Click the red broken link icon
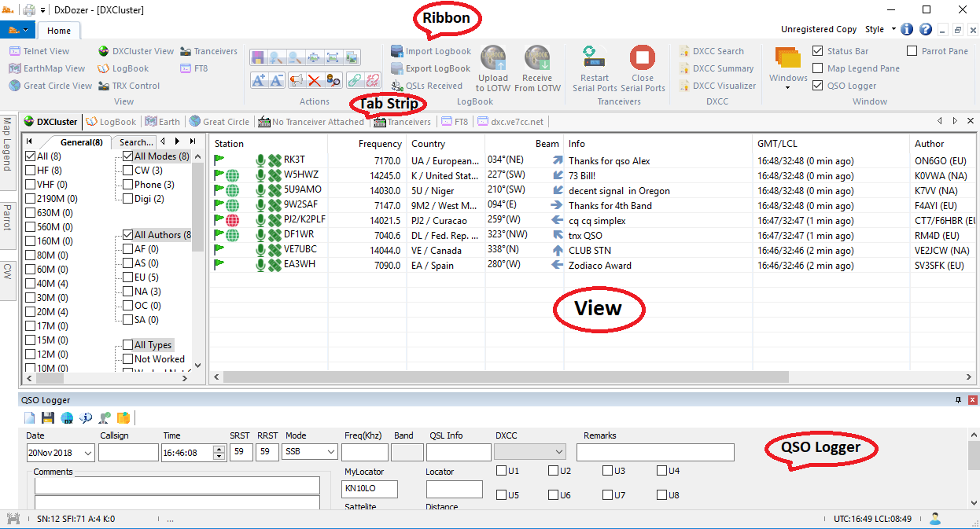This screenshot has width=980, height=529. click(x=372, y=79)
